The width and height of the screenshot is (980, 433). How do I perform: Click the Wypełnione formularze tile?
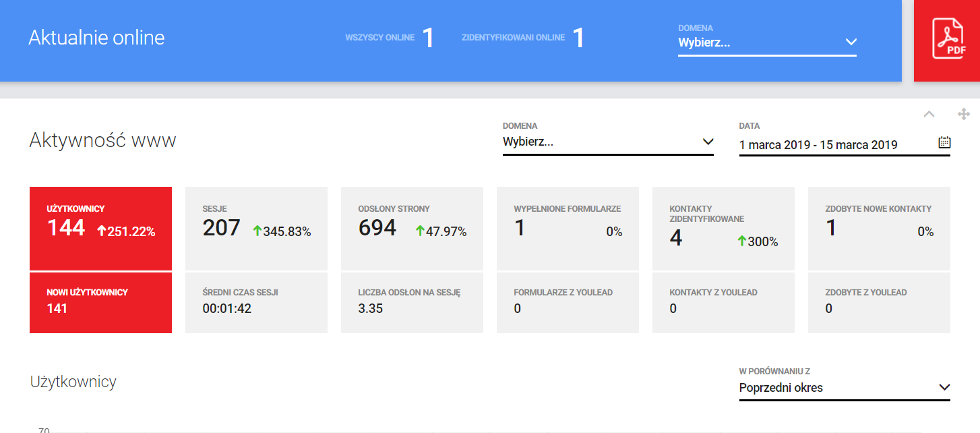click(568, 229)
